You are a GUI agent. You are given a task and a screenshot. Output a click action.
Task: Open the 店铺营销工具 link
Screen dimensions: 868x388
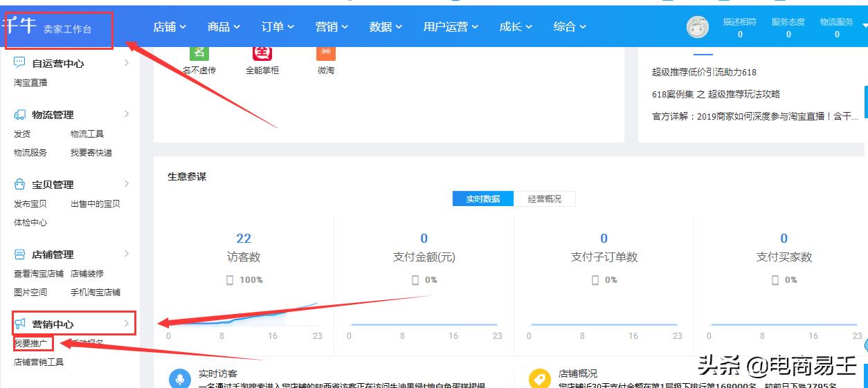tap(39, 362)
